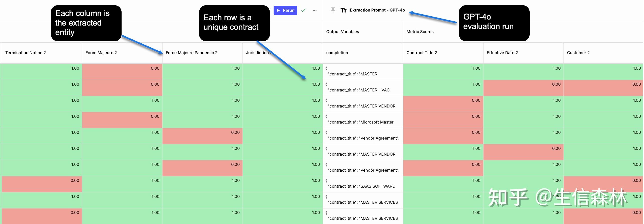The width and height of the screenshot is (644, 224).
Task: Click Contract Title 2 score in first Vendor Agreement row
Action: [x=443, y=136]
